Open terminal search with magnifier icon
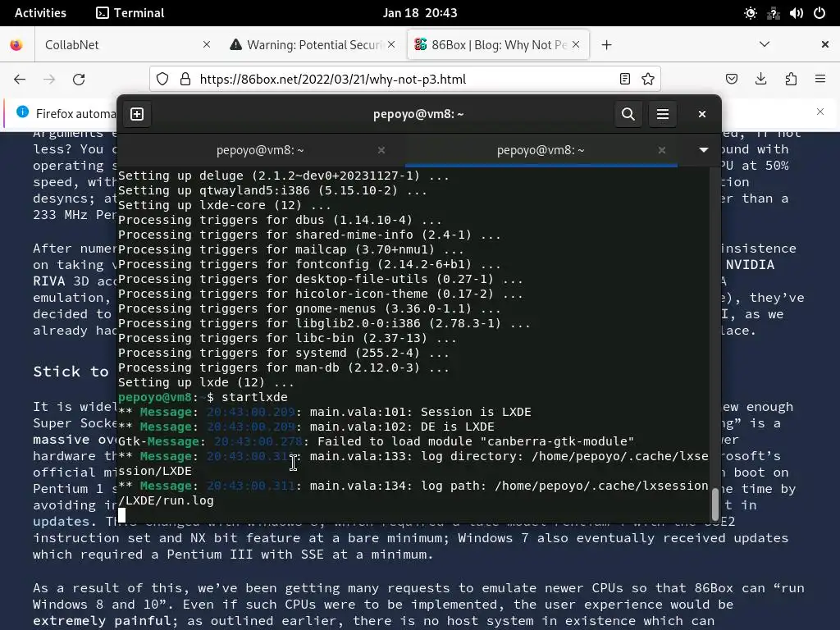 click(628, 114)
